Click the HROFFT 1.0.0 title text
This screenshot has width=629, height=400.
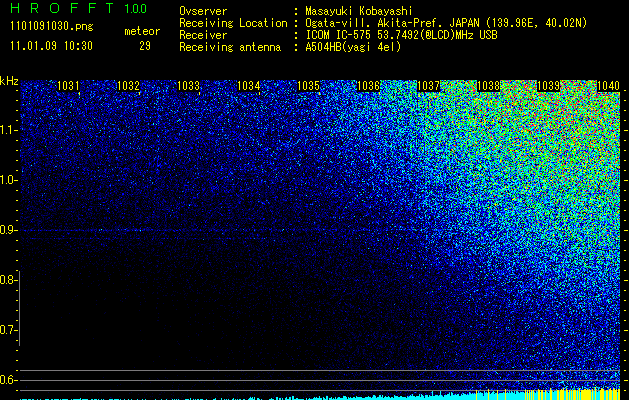coord(78,8)
